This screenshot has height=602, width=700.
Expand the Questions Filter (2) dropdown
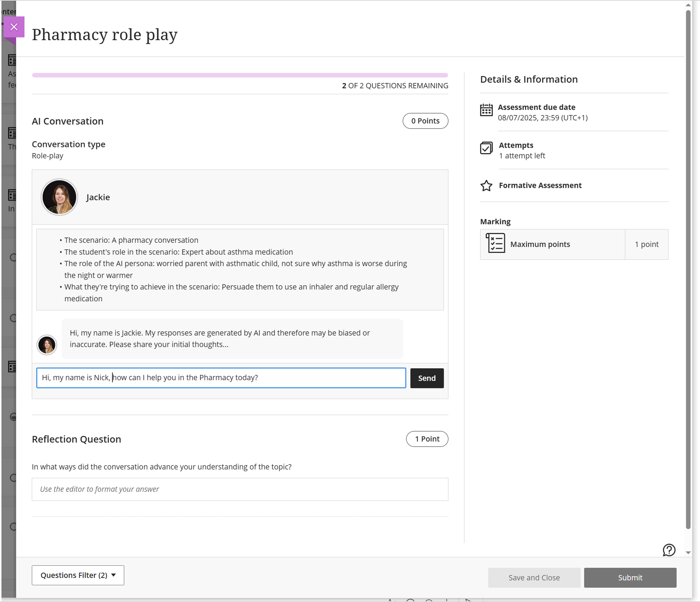click(x=78, y=575)
